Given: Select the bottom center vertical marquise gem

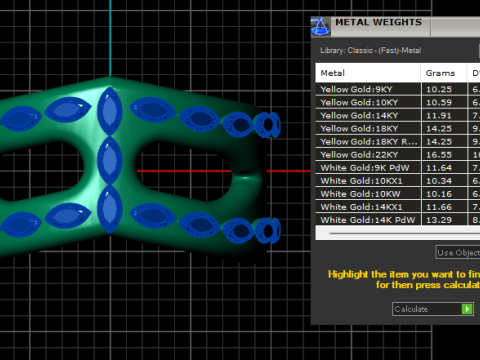Looking at the screenshot, I should click(110, 209).
